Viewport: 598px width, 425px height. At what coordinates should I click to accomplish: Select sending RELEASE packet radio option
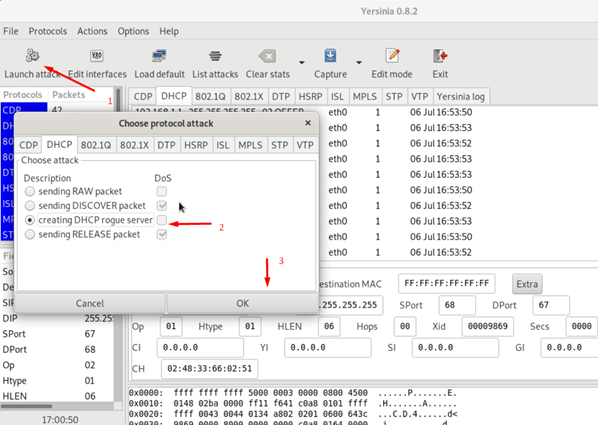click(30, 234)
